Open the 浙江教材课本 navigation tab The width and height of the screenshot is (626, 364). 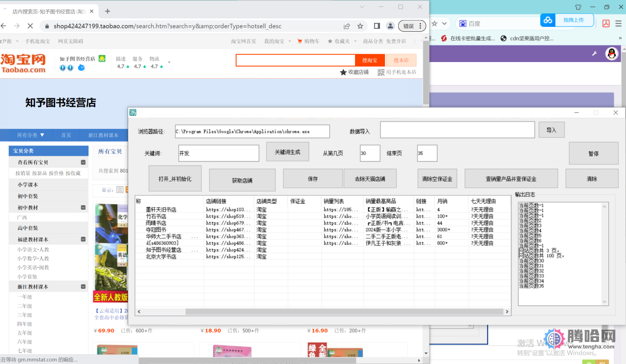pyautogui.click(x=103, y=135)
